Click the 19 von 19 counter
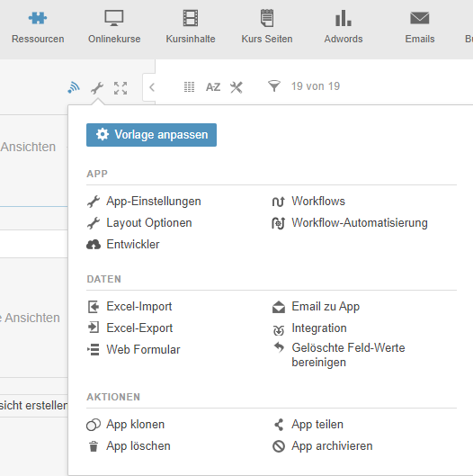 tap(316, 86)
